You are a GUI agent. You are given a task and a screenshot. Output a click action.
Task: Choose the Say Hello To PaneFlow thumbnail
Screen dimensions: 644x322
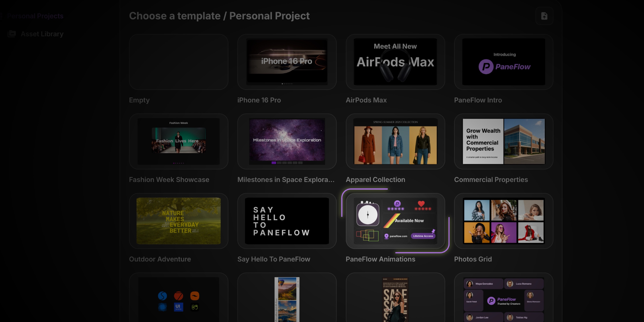pyautogui.click(x=287, y=221)
